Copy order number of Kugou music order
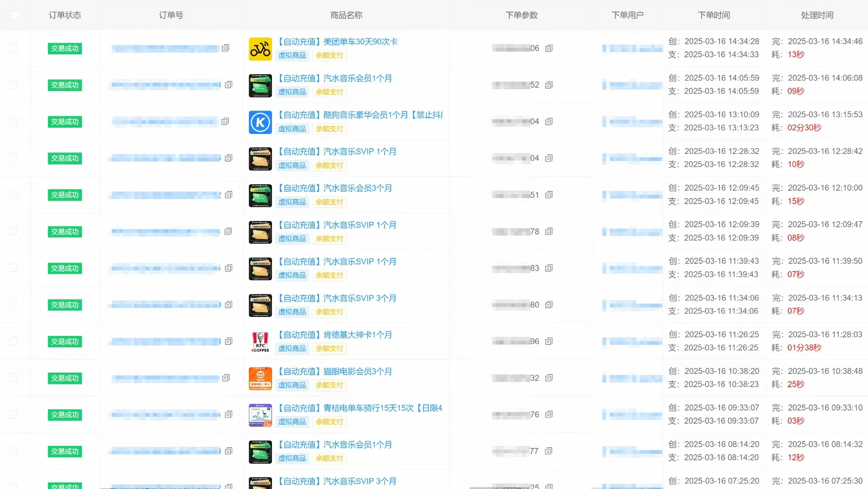 [225, 121]
